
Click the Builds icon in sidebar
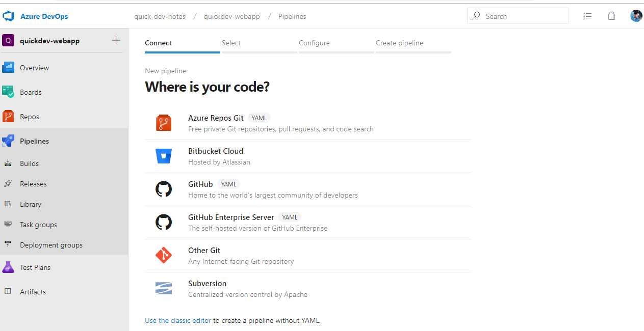point(8,163)
